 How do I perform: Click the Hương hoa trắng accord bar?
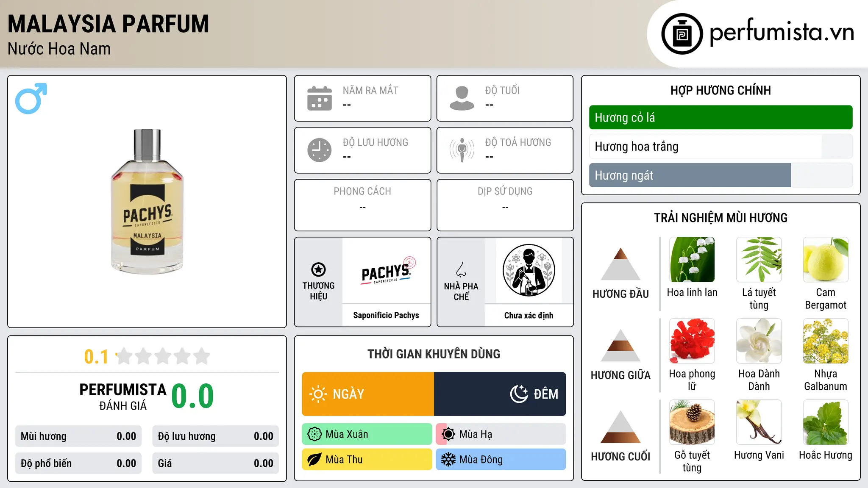click(721, 146)
